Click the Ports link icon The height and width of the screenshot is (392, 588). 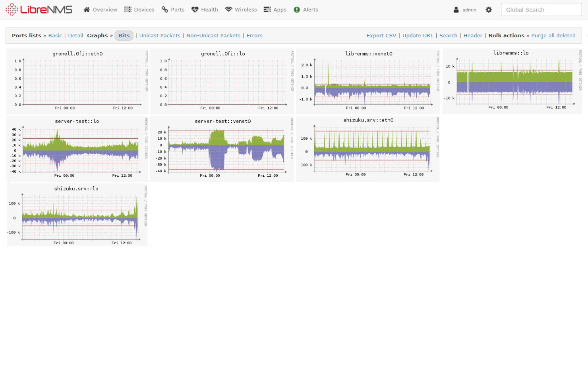(x=165, y=10)
